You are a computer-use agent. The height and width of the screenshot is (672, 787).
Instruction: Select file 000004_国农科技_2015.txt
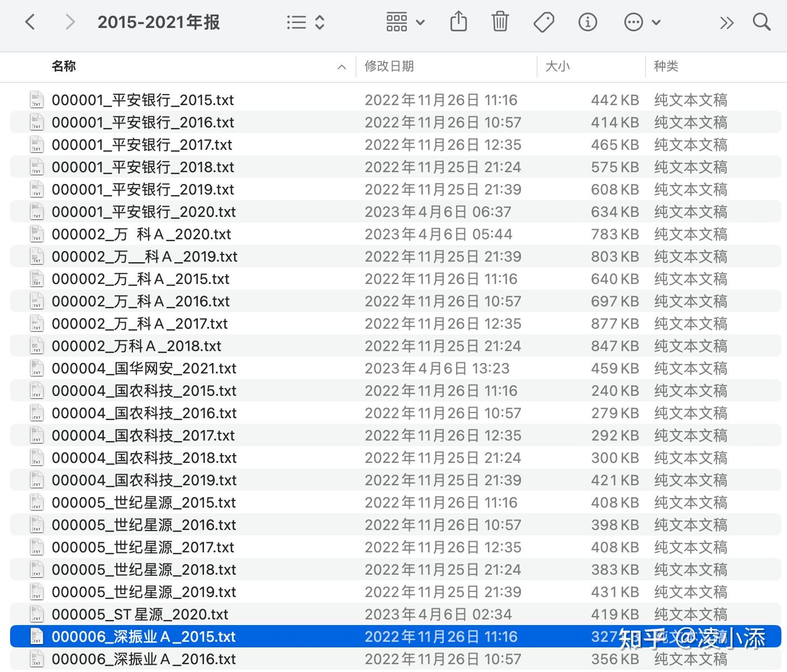click(396, 391)
